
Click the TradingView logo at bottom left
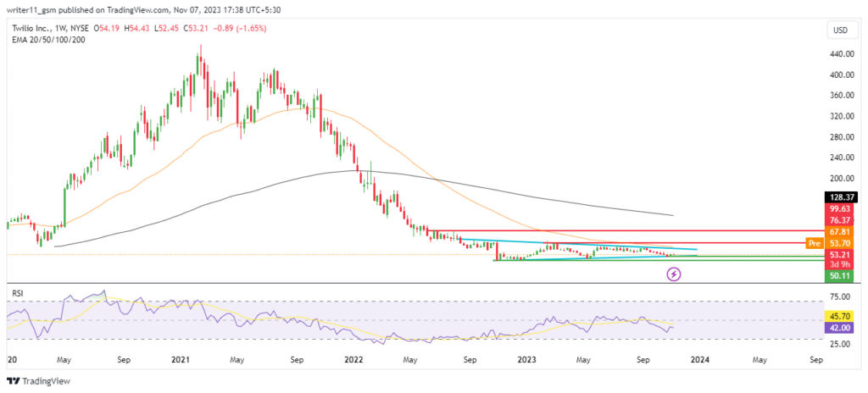coord(39,381)
